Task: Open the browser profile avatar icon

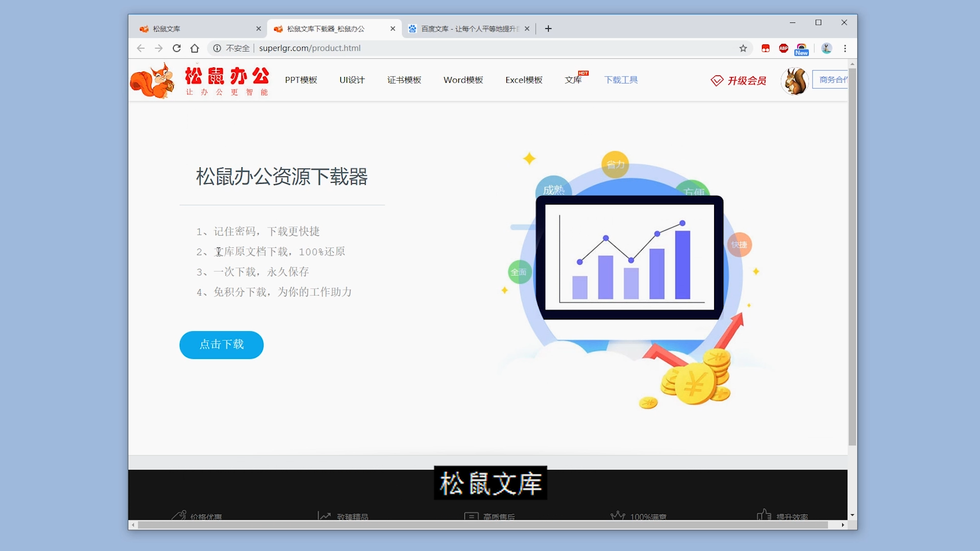Action: (x=826, y=48)
